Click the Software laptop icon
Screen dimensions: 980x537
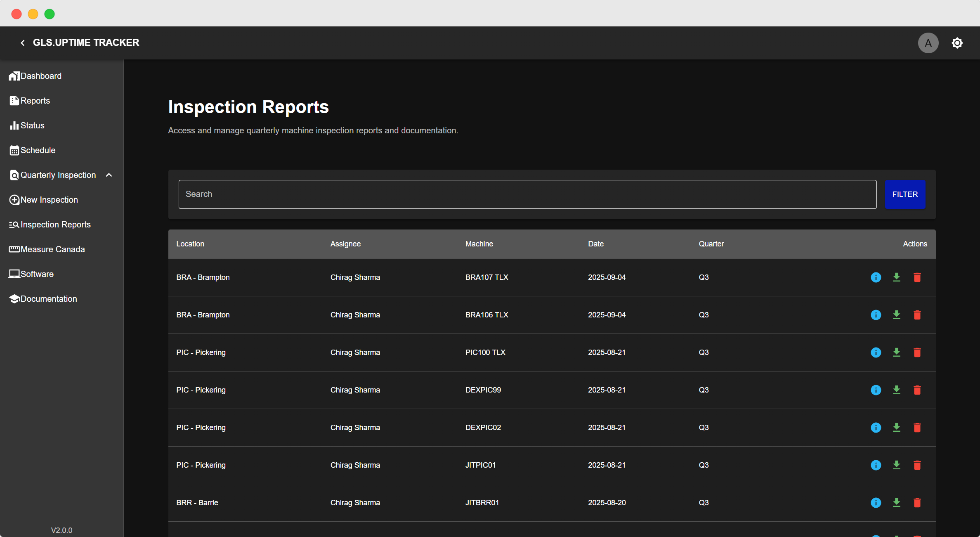pyautogui.click(x=14, y=274)
